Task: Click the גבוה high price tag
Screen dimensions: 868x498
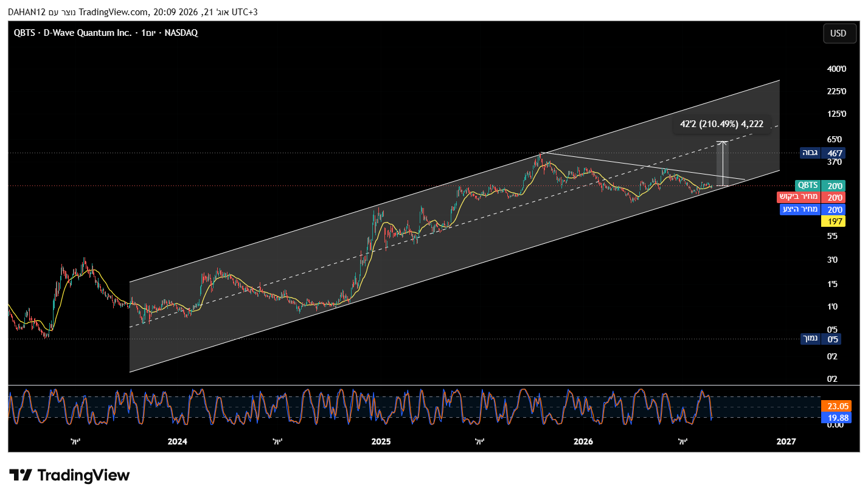Action: click(x=810, y=153)
